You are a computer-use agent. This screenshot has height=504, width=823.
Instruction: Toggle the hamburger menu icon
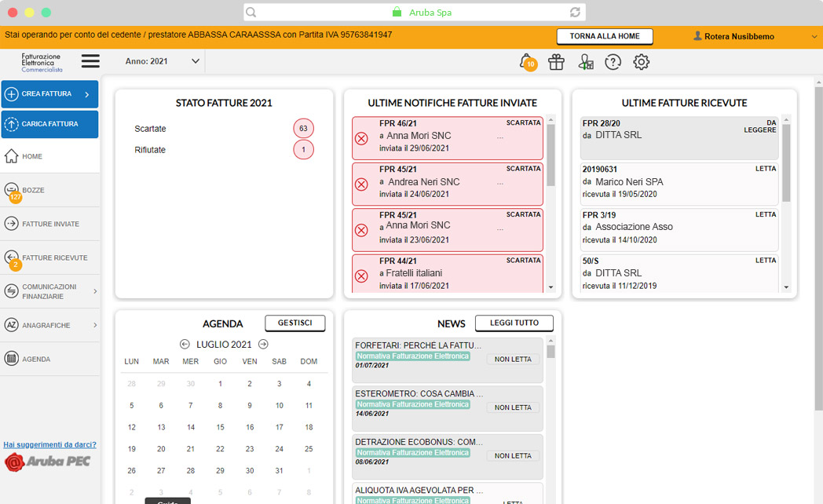[90, 61]
